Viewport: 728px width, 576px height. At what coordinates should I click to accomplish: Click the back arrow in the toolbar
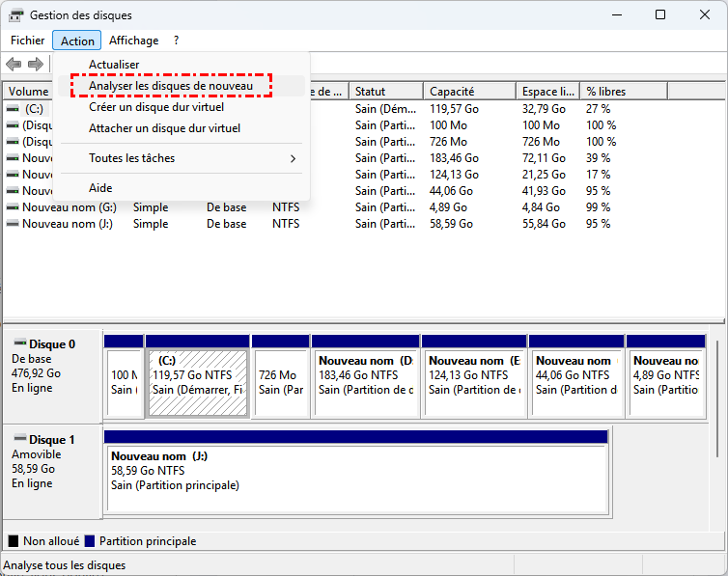[14, 65]
